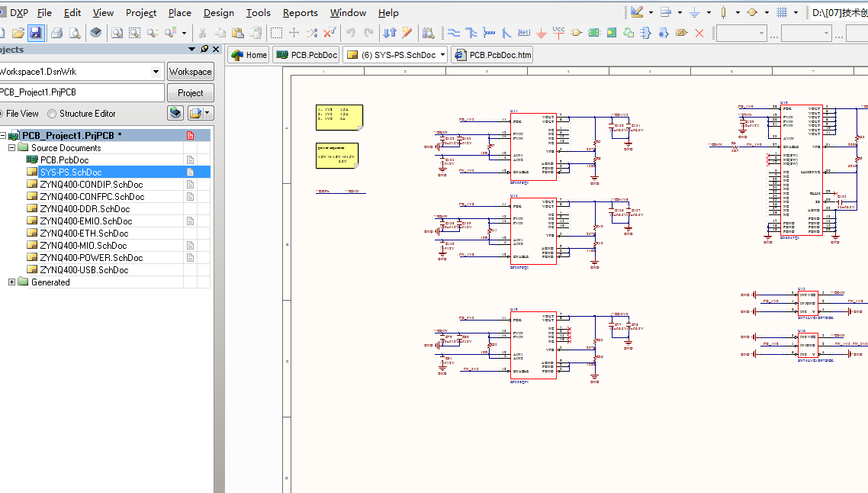Switch to the PCB.PcbDoc tab

pos(307,55)
